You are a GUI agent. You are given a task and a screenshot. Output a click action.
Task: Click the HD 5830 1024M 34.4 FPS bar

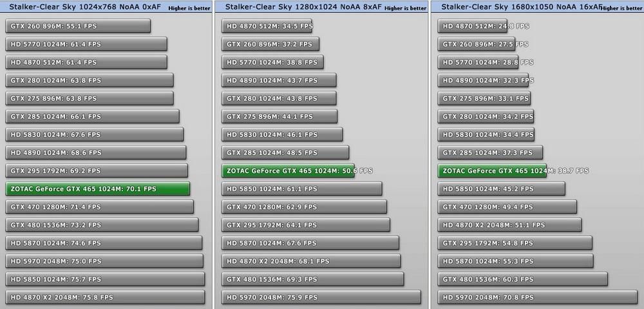point(486,134)
